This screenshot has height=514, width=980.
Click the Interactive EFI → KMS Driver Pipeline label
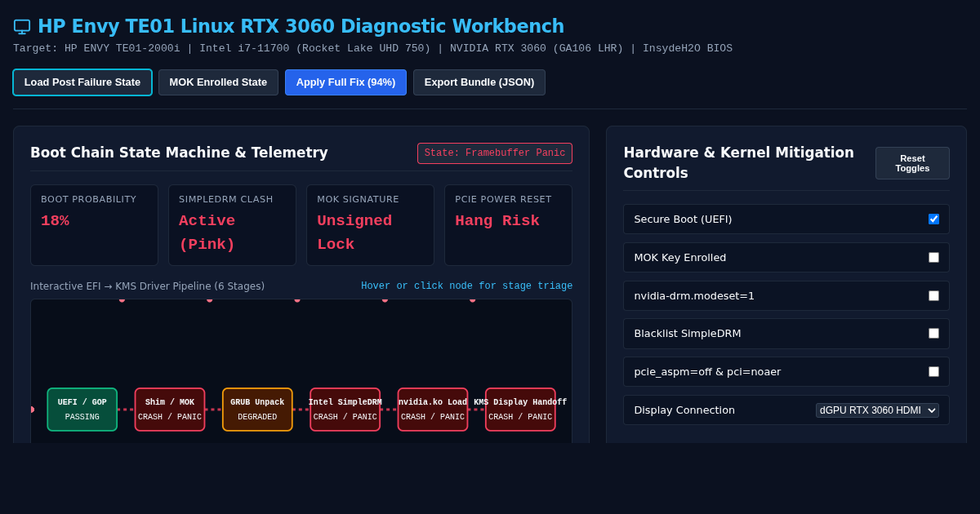pyautogui.click(x=147, y=286)
